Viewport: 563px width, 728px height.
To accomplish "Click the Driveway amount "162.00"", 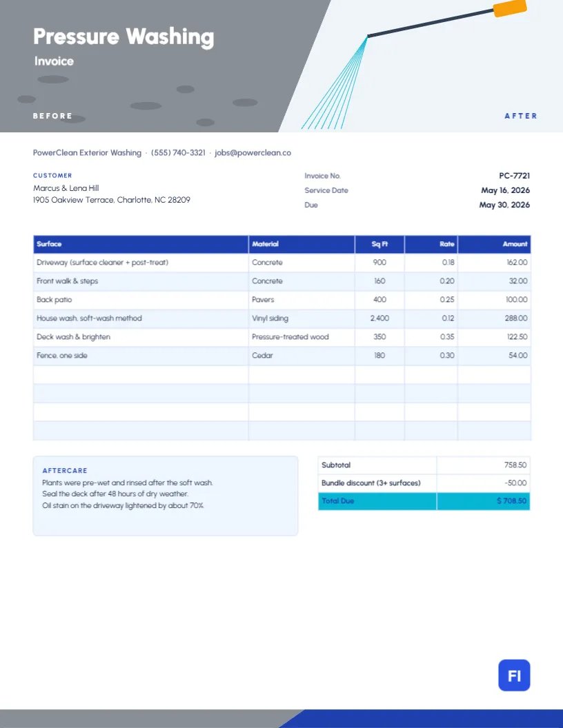I will pyautogui.click(x=517, y=263).
